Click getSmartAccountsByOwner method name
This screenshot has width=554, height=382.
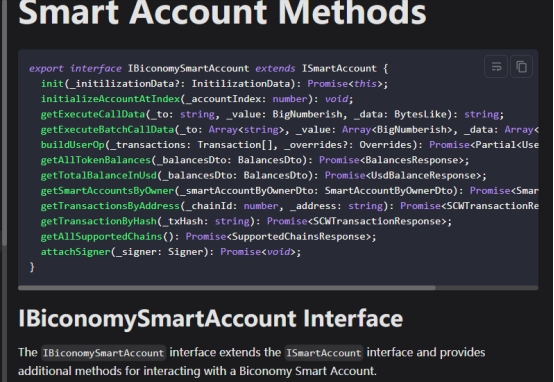point(107,190)
